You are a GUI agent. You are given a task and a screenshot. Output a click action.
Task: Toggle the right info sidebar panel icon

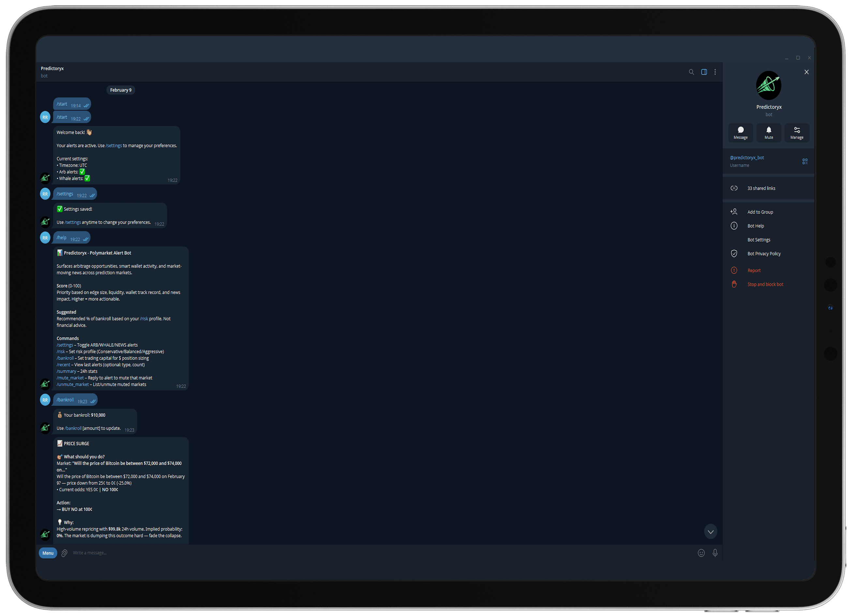[704, 72]
